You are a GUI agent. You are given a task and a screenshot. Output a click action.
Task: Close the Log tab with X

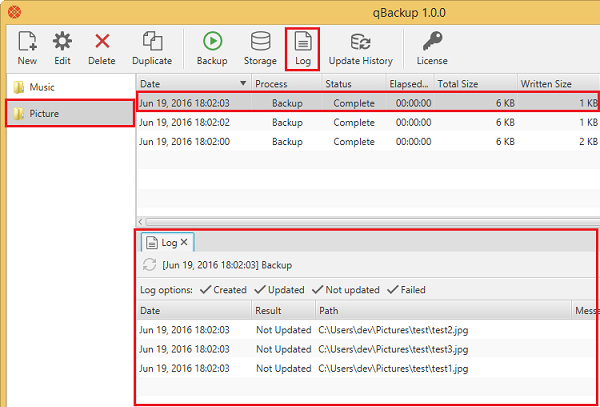[184, 242]
